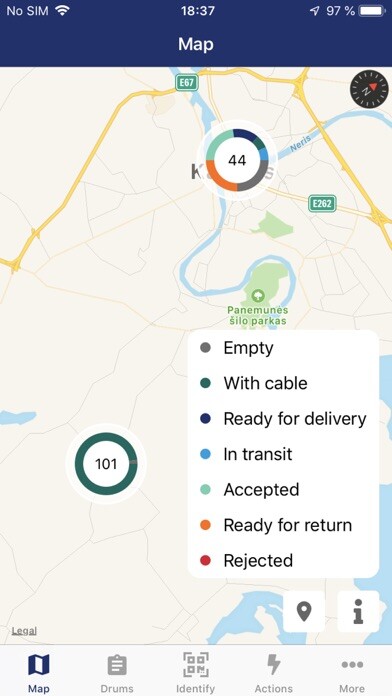The height and width of the screenshot is (696, 392).
Task: Tap the location pin button
Action: coord(304,612)
